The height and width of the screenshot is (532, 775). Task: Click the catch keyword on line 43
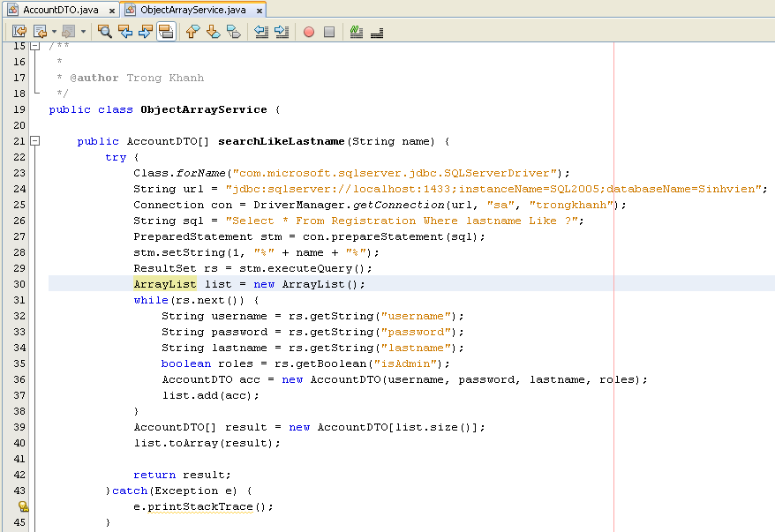130,491
